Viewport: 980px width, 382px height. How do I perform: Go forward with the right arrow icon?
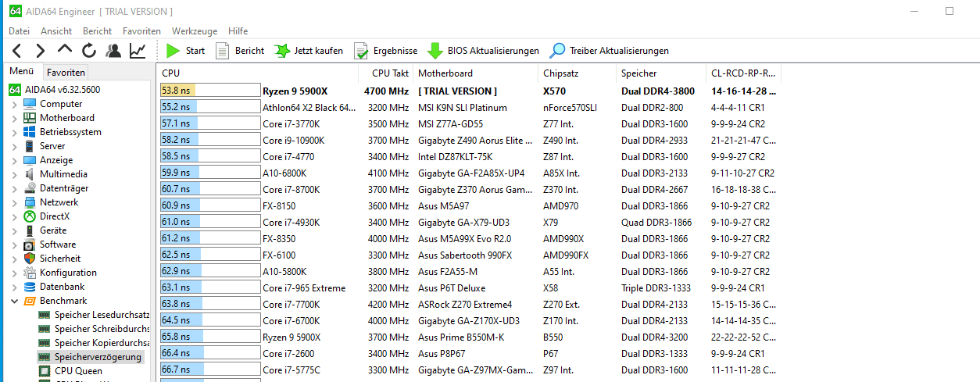pyautogui.click(x=41, y=51)
